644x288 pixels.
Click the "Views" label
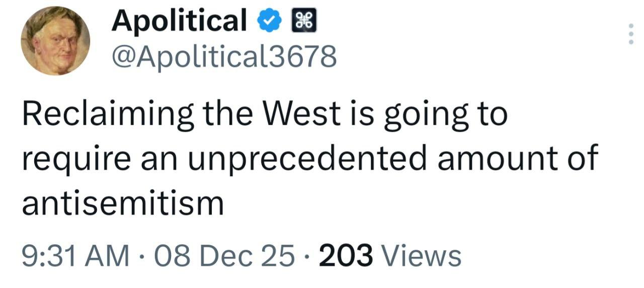(x=422, y=255)
